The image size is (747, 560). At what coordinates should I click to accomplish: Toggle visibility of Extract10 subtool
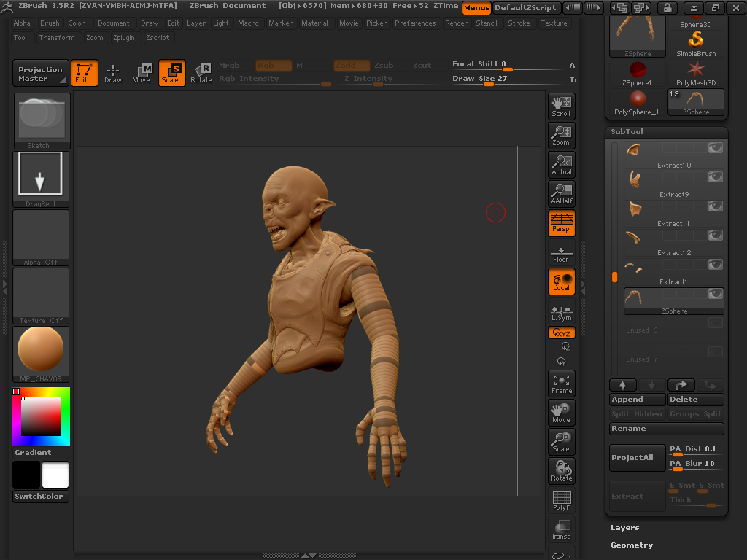point(715,148)
